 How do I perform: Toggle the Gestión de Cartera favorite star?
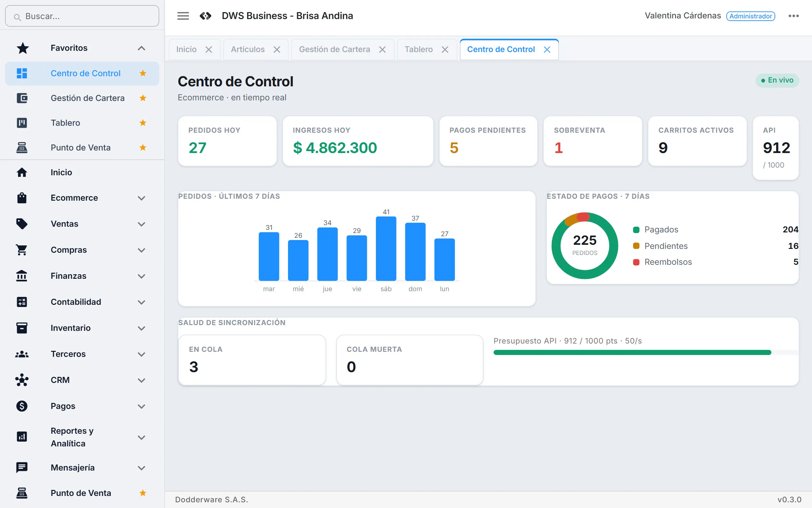pos(143,98)
